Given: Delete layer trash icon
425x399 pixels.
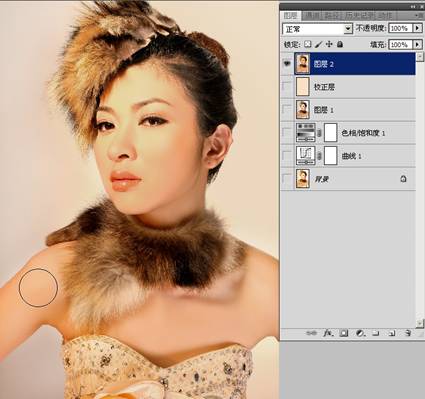Looking at the screenshot, I should pyautogui.click(x=408, y=333).
